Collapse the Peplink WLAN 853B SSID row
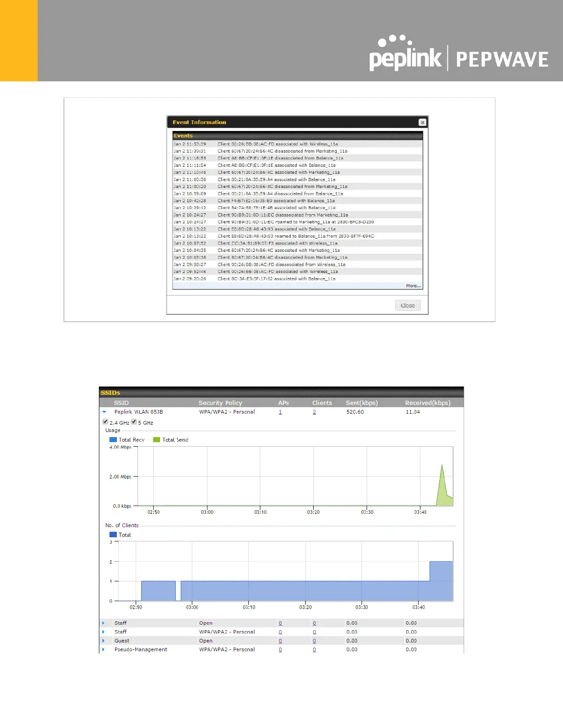The height and width of the screenshot is (728, 563). pos(104,412)
